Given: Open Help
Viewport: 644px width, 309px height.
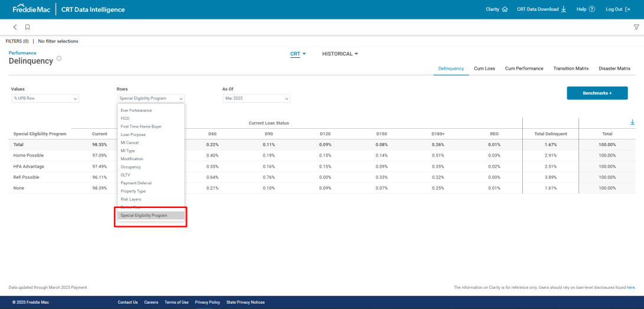Looking at the screenshot, I should [x=586, y=9].
